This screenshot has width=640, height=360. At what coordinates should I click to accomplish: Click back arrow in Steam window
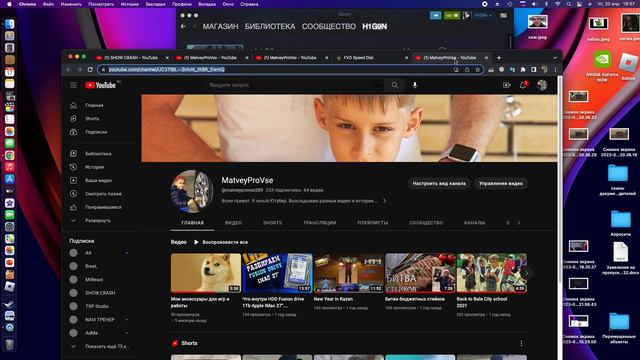183,27
